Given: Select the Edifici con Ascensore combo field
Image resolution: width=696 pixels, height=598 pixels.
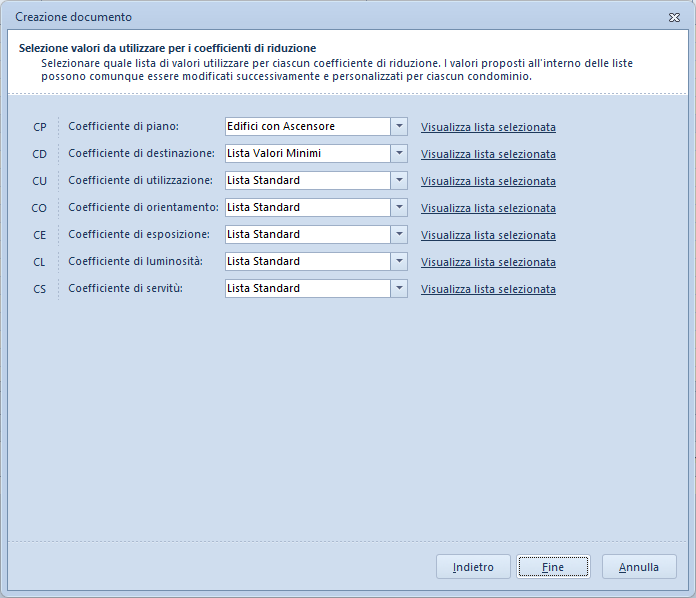Looking at the screenshot, I should tap(316, 127).
